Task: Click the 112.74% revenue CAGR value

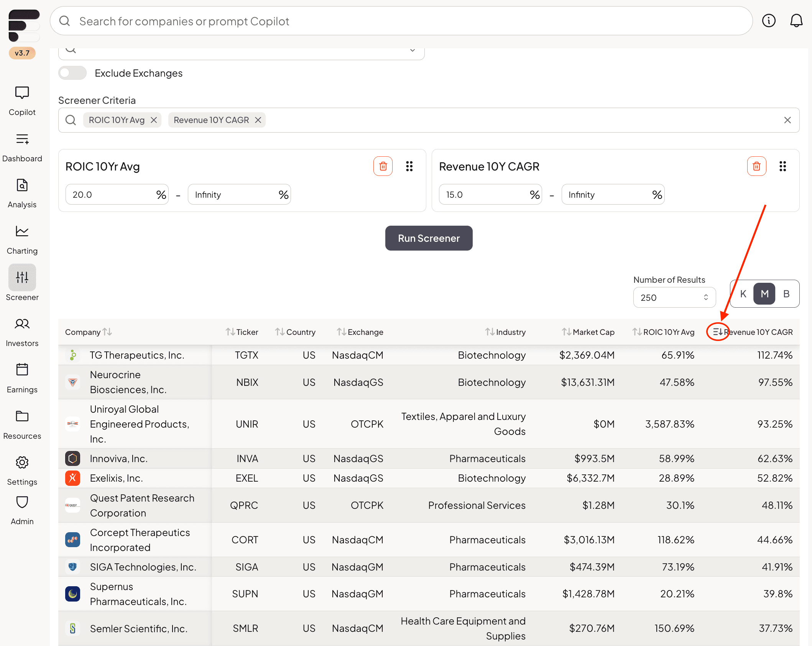Action: pos(775,355)
